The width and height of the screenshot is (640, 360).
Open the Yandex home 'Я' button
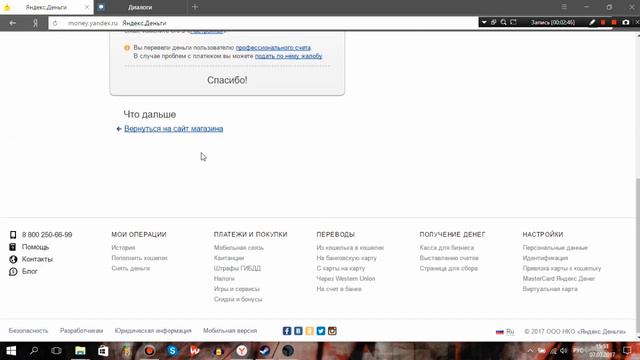tap(36, 23)
